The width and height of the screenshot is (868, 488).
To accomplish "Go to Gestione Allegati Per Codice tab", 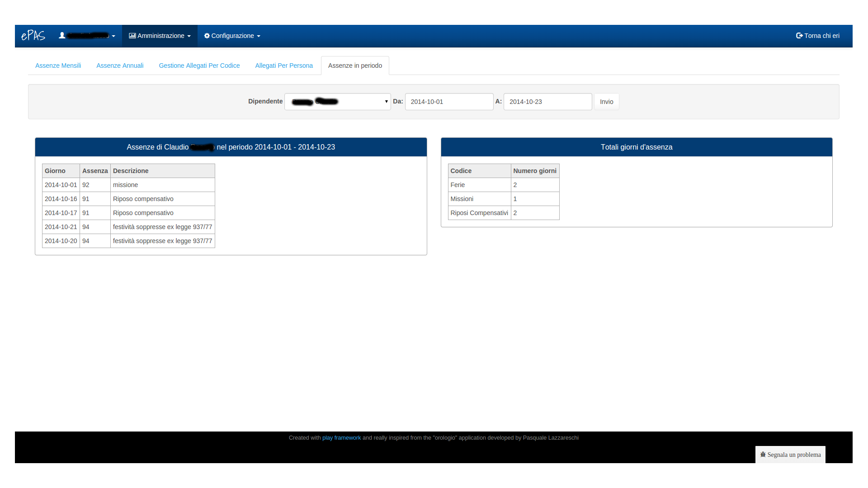I will tap(199, 66).
